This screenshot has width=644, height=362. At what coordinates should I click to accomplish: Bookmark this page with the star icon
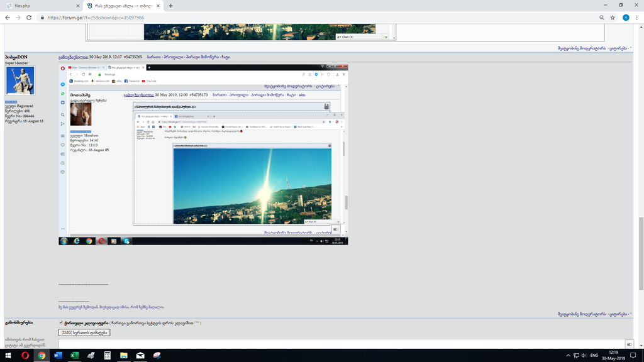tap(613, 18)
